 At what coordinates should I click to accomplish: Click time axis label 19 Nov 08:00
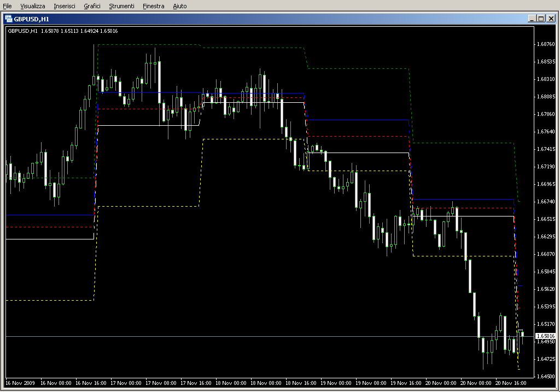click(x=371, y=383)
